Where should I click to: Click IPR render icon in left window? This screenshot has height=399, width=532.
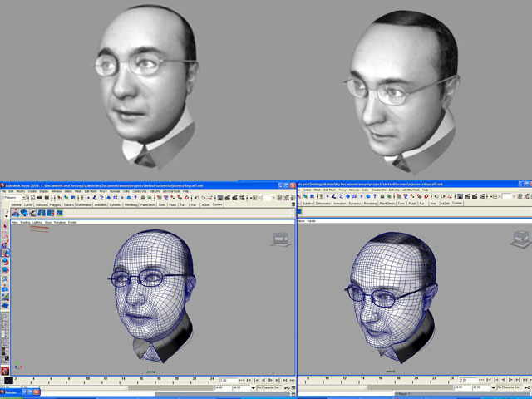point(234,198)
